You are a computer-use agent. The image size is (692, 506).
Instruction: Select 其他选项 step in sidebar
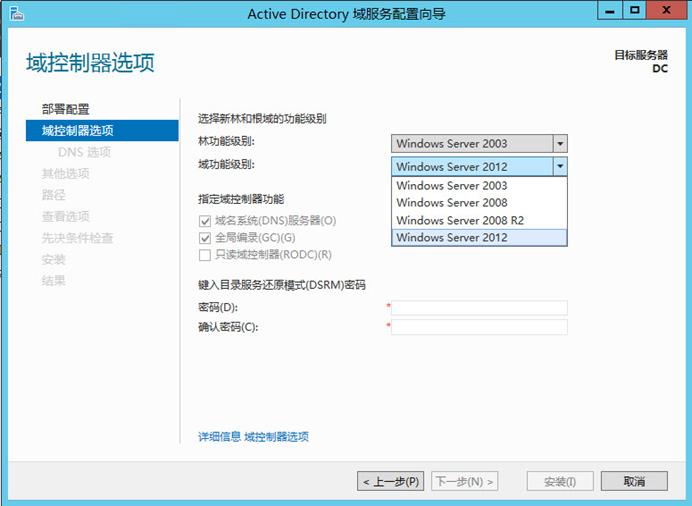click(x=66, y=173)
